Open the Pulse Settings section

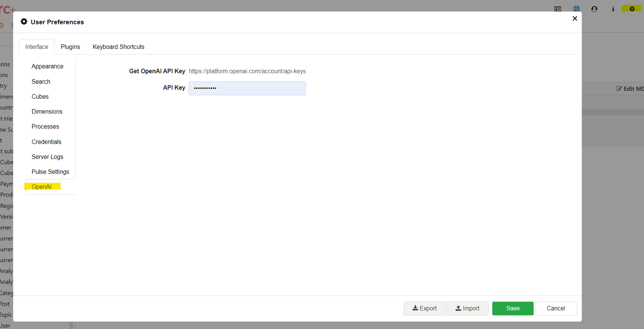coord(50,172)
